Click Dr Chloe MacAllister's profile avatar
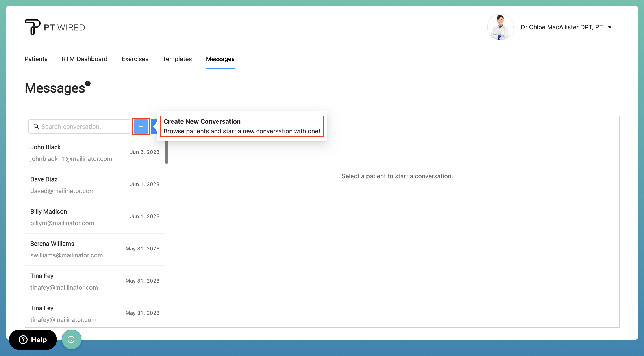 [500, 27]
